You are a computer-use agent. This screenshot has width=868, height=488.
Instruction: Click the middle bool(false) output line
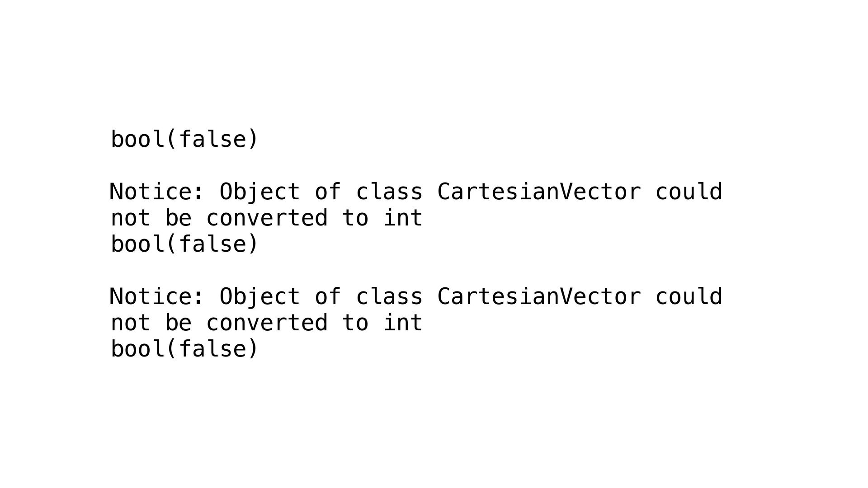(x=184, y=244)
